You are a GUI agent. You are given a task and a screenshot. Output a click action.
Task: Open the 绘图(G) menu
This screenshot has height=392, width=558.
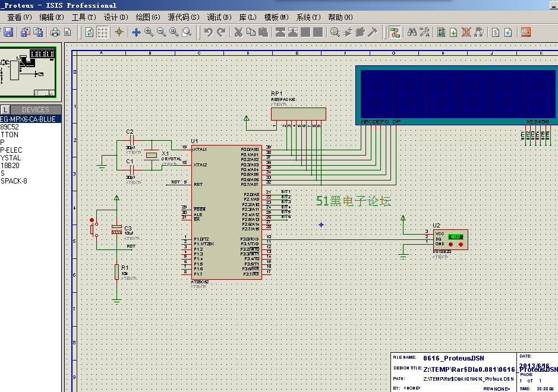coord(148,17)
